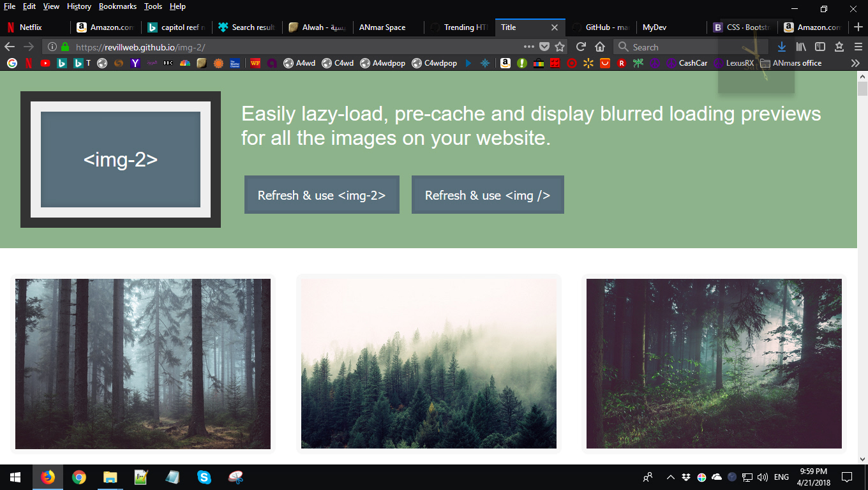This screenshot has width=868, height=490.
Task: Click the browser back arrow button
Action: click(x=10, y=47)
